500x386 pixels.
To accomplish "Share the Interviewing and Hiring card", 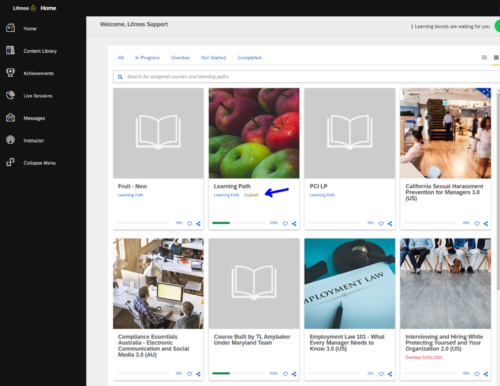I will coord(486,374).
